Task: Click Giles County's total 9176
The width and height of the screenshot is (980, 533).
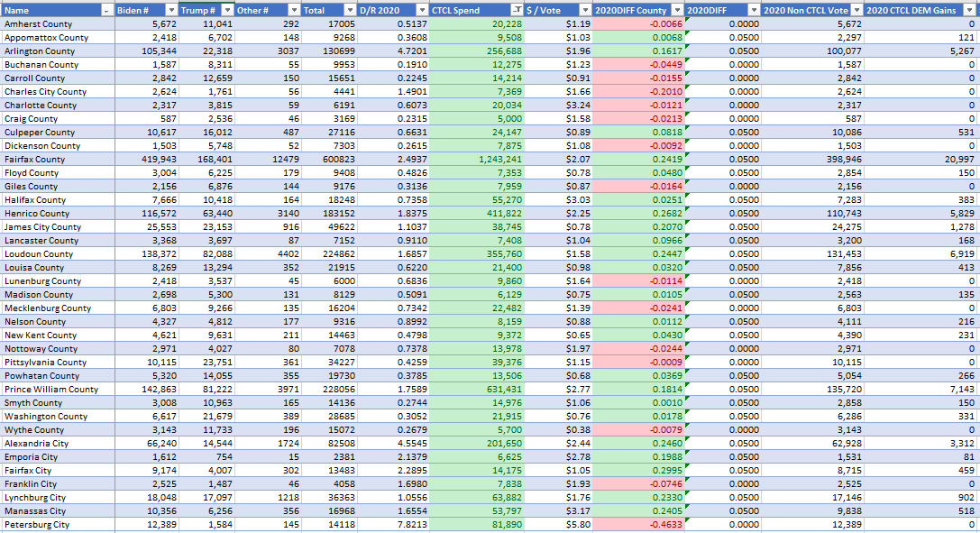Action: pyautogui.click(x=329, y=186)
